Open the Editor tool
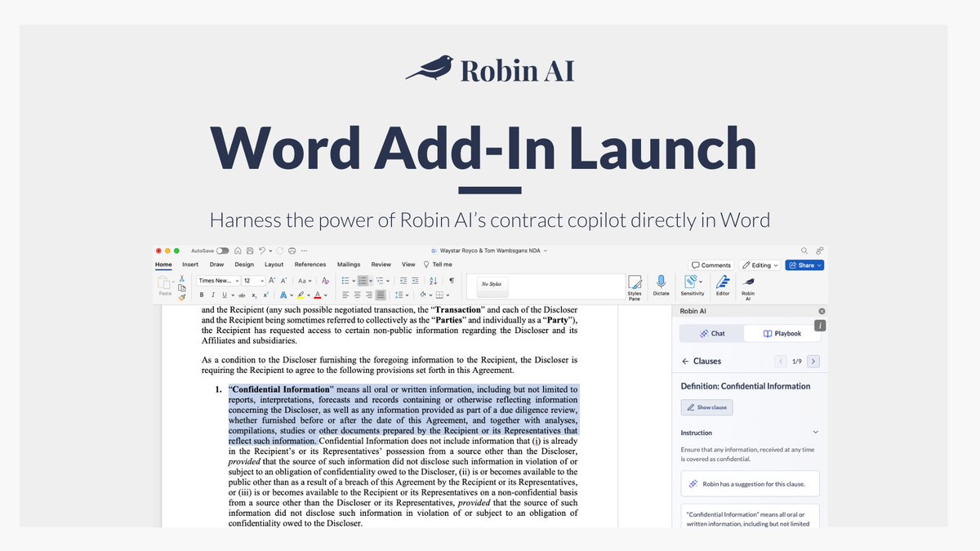 click(723, 286)
